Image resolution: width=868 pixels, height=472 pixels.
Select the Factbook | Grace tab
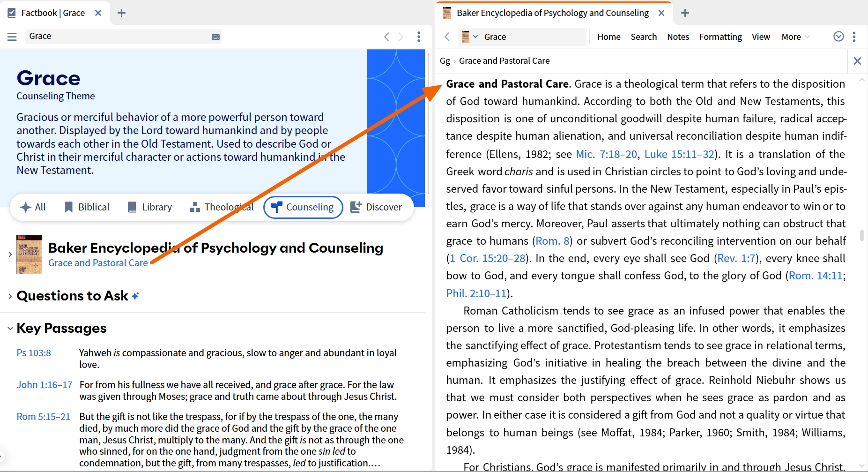coord(54,13)
